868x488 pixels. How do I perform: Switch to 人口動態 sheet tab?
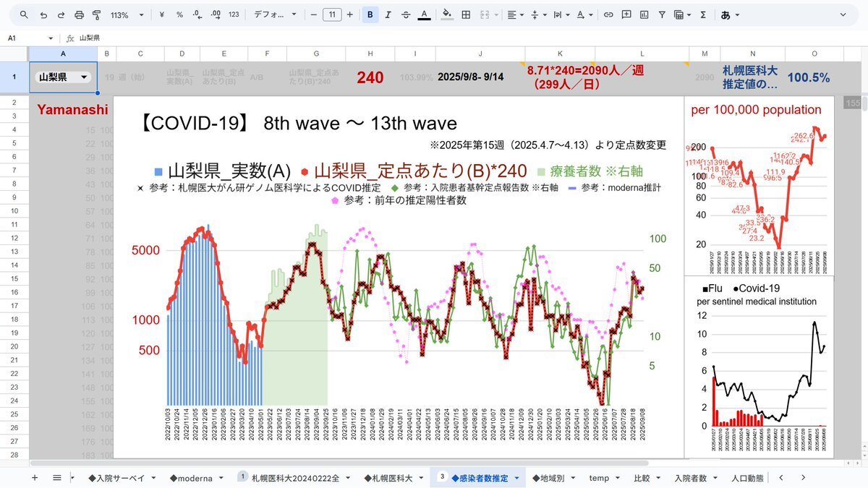(746, 478)
